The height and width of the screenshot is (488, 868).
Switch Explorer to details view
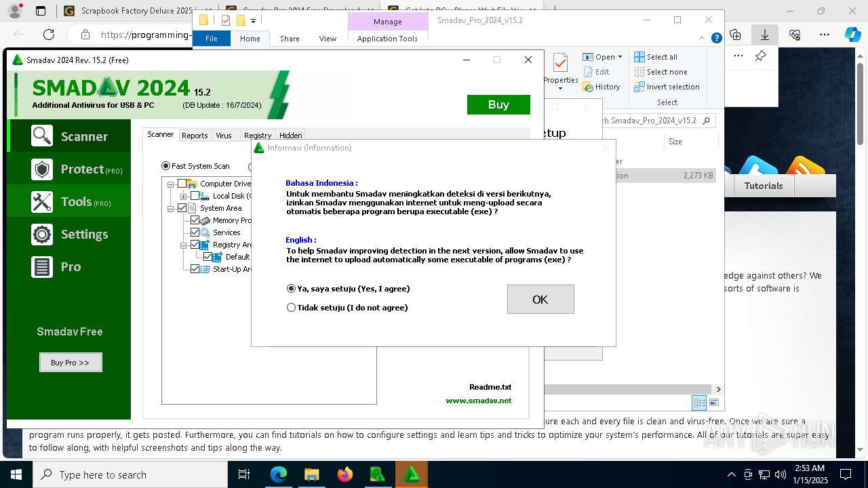(x=699, y=403)
